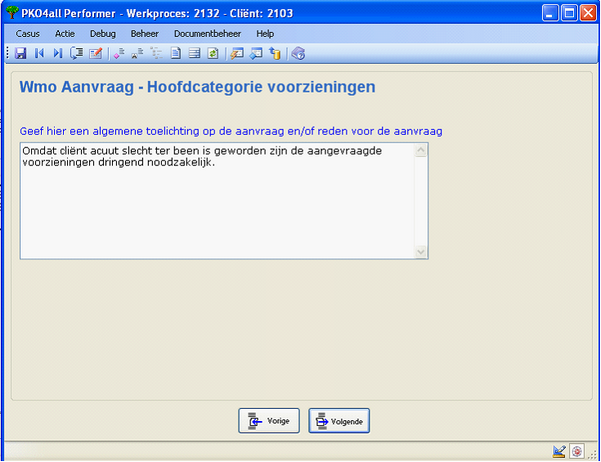601x462 pixels.
Task: Go to the first step toolbar arrow
Action: (39, 53)
